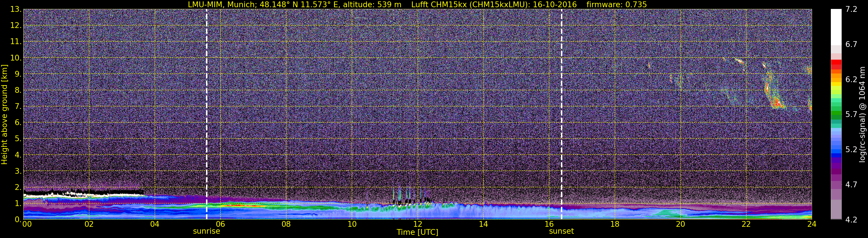The image size is (868, 238).
Task: Click the height axis tick label "10."
Action: click(x=16, y=58)
